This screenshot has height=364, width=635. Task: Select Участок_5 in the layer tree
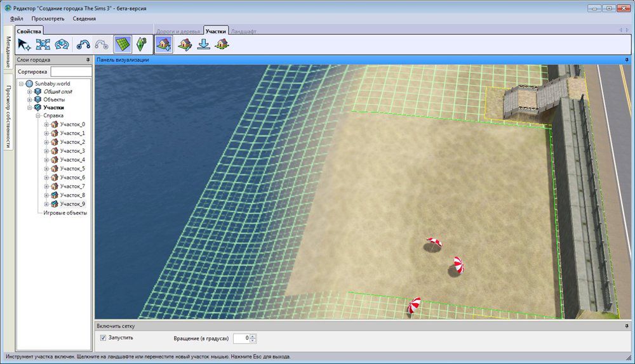(x=72, y=169)
